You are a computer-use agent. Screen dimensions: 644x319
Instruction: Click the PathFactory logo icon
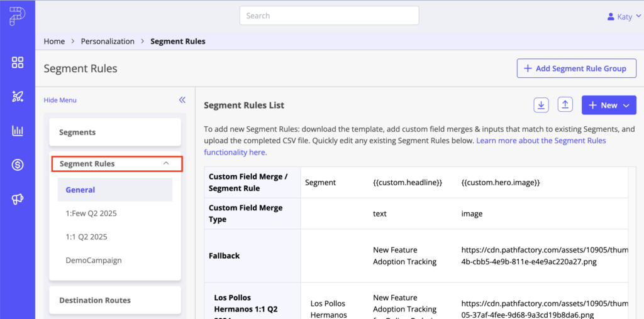click(18, 16)
